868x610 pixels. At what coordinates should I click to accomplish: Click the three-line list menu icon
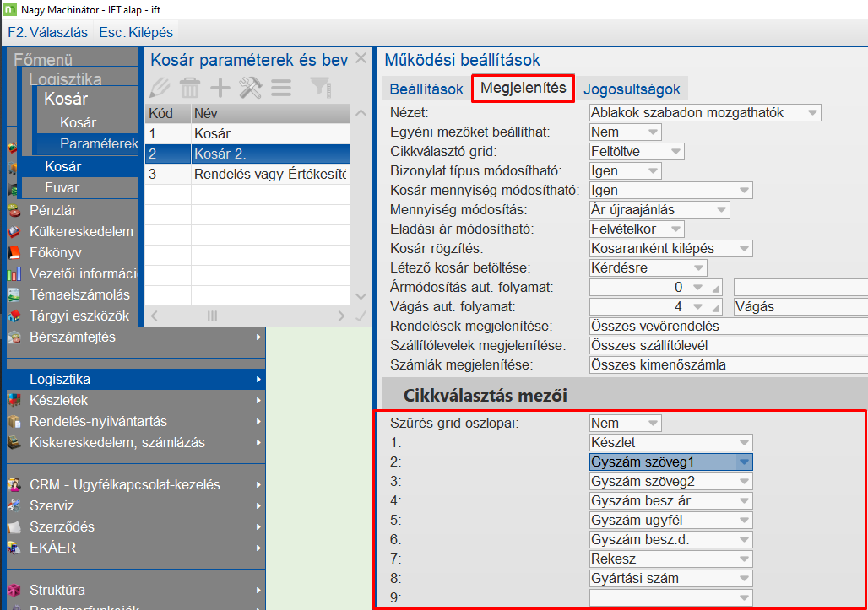pos(281,88)
